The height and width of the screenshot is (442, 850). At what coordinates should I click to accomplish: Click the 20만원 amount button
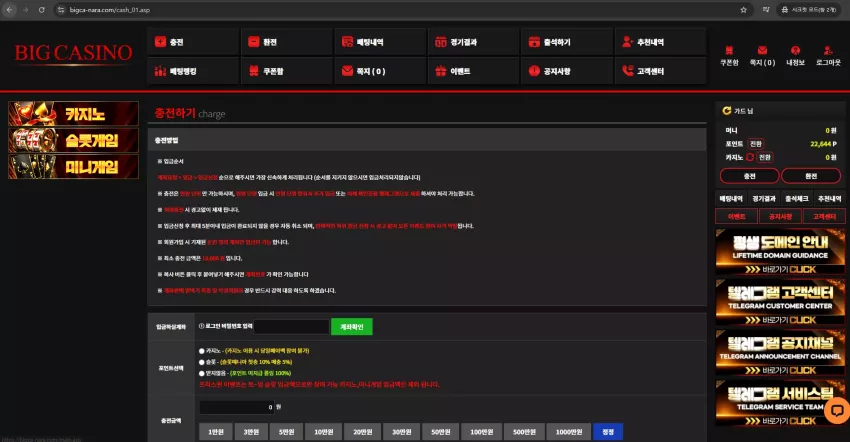pos(363,432)
